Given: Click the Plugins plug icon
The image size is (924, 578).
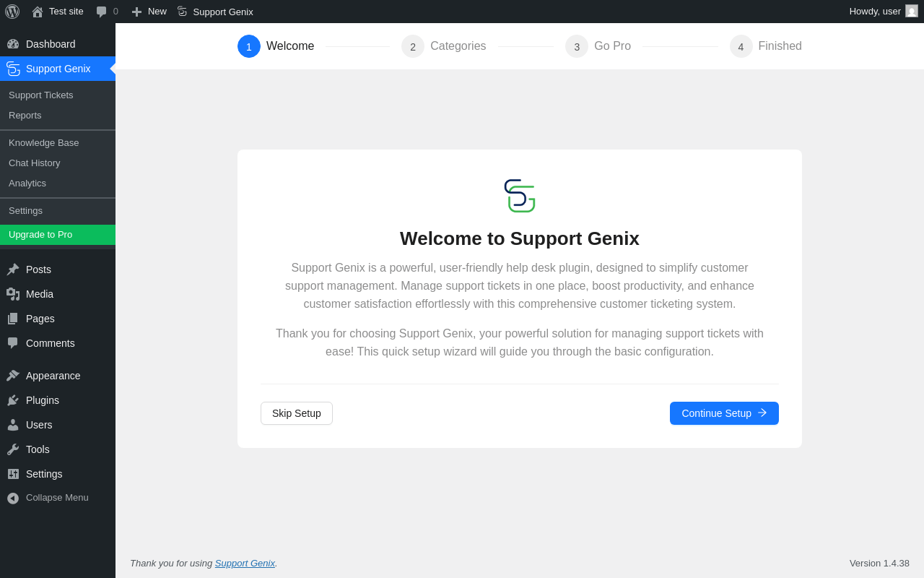Looking at the screenshot, I should tap(13, 400).
